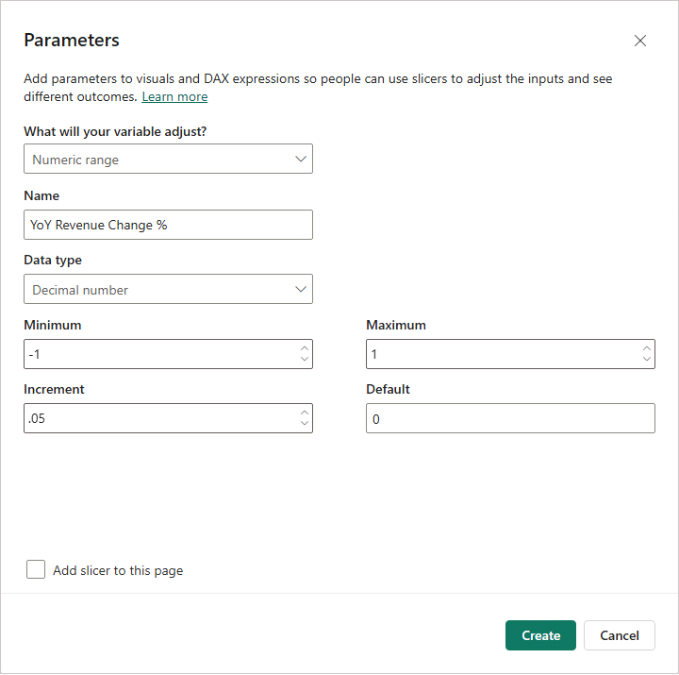Screen dimensions: 679x675
Task: Increase Minimum using the up arrow
Action: coord(304,349)
